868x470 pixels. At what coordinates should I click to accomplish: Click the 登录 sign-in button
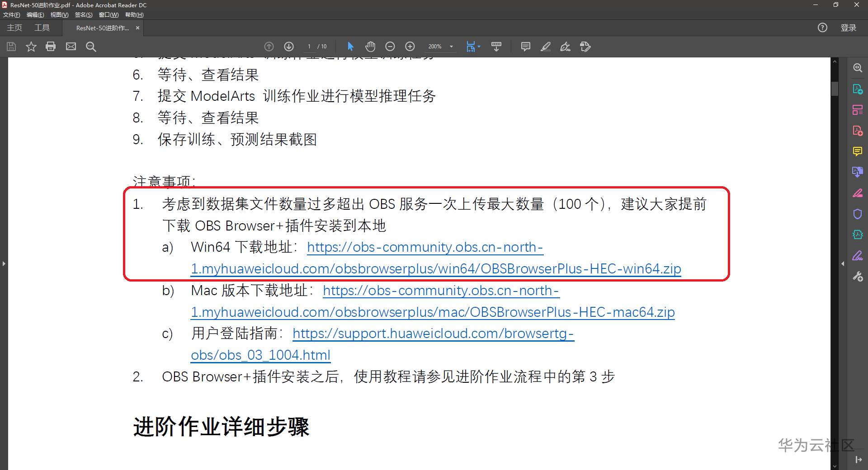tap(849, 28)
